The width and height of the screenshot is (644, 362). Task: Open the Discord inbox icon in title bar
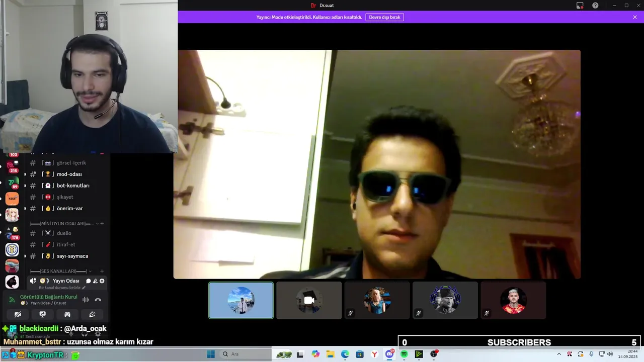(580, 6)
